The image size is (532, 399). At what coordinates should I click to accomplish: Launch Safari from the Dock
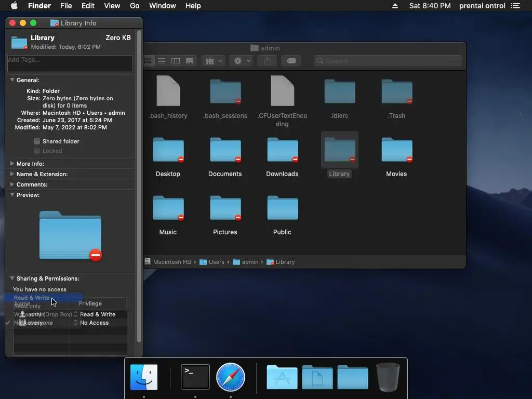coord(231,377)
